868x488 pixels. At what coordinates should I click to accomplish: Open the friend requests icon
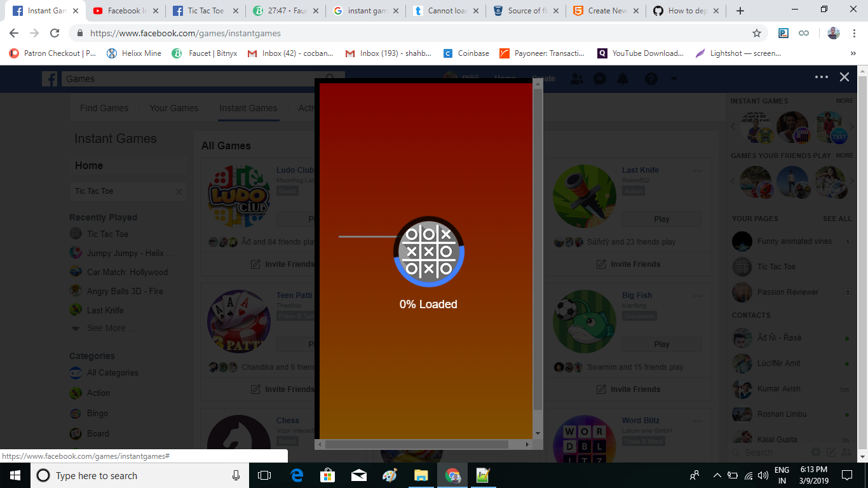[577, 79]
